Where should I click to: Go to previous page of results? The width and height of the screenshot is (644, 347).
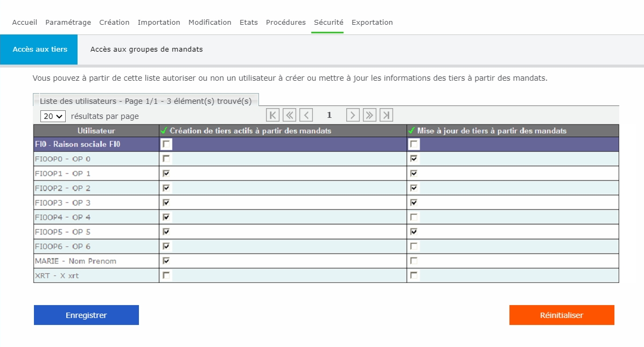(306, 115)
